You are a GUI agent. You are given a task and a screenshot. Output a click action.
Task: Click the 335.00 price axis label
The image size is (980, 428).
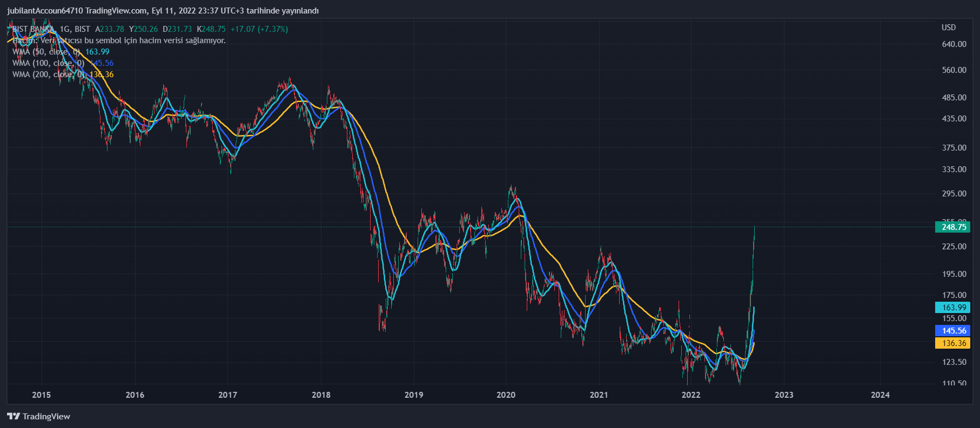click(954, 169)
